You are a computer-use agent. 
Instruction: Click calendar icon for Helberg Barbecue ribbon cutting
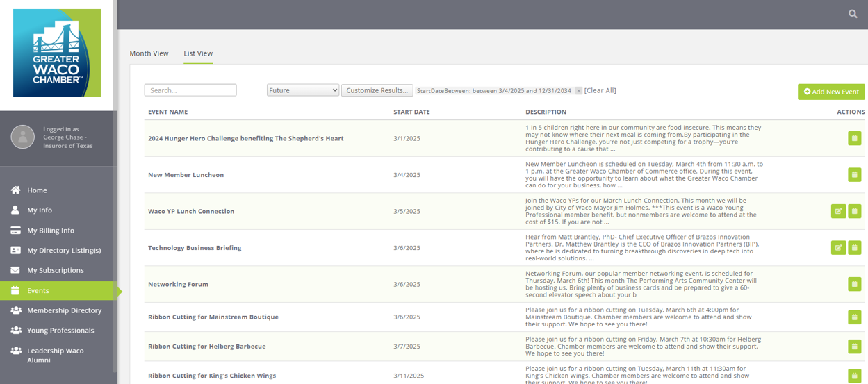tap(855, 346)
